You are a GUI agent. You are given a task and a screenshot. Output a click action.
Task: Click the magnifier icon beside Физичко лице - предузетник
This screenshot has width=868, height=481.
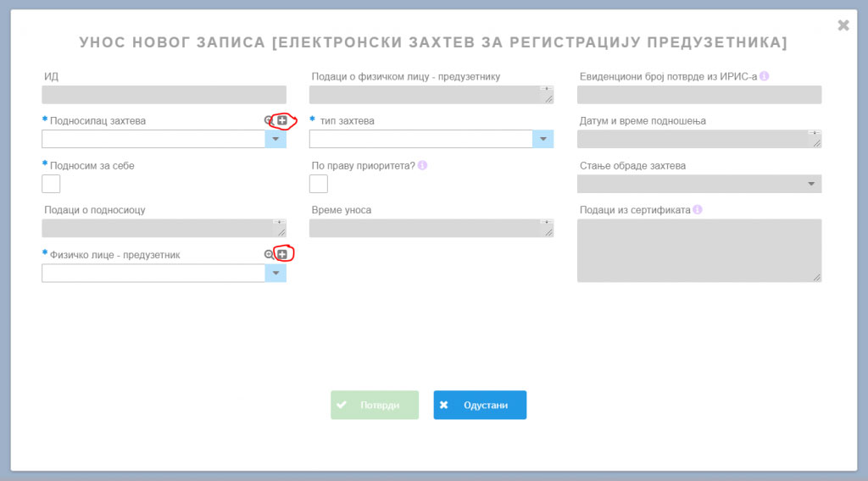point(269,255)
